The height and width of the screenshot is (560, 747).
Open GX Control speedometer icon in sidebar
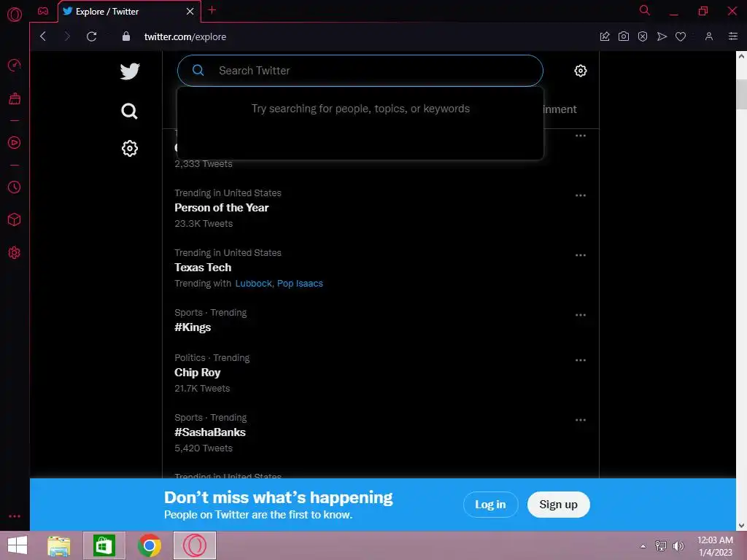click(x=15, y=65)
